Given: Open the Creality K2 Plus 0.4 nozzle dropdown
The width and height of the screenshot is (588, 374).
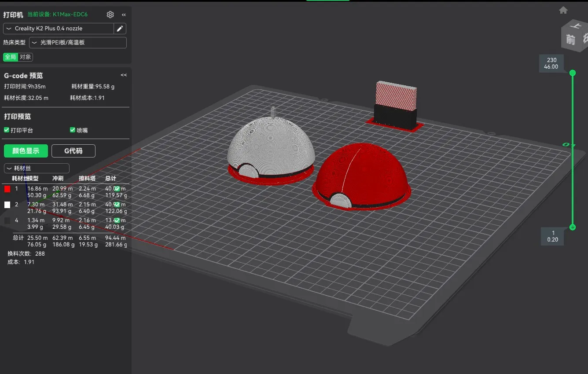Looking at the screenshot, I should 59,29.
